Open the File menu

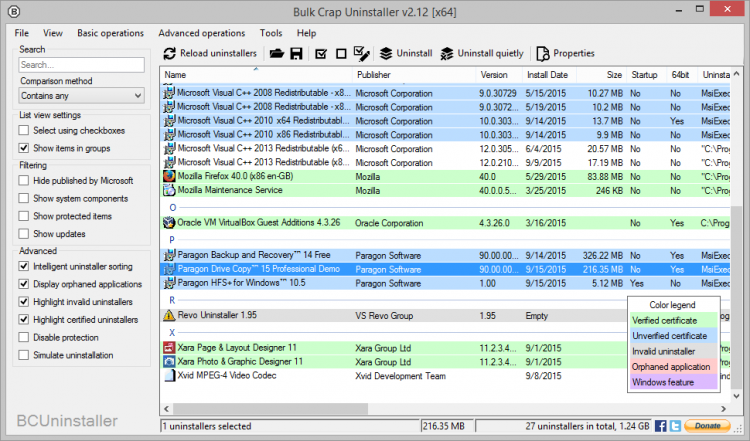point(22,33)
